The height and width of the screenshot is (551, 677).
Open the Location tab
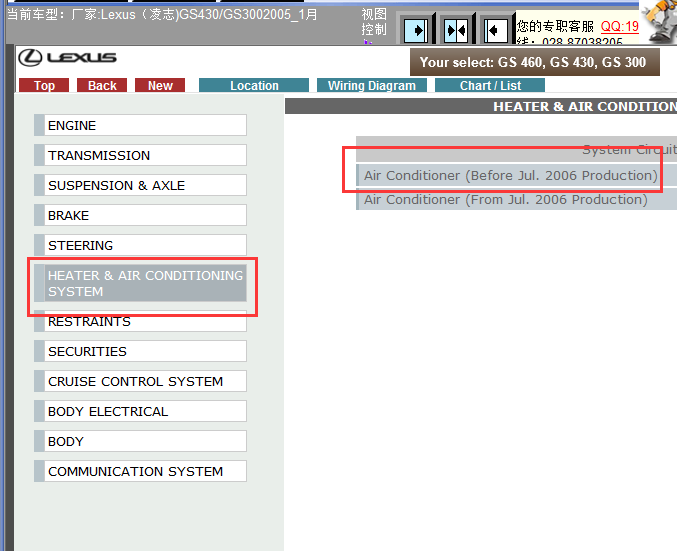[x=254, y=86]
